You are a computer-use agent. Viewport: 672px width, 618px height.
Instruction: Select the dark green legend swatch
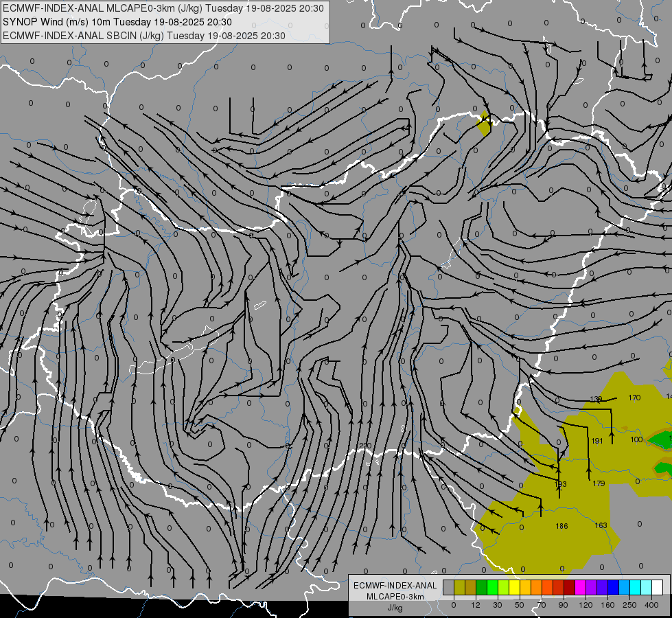pos(482,587)
